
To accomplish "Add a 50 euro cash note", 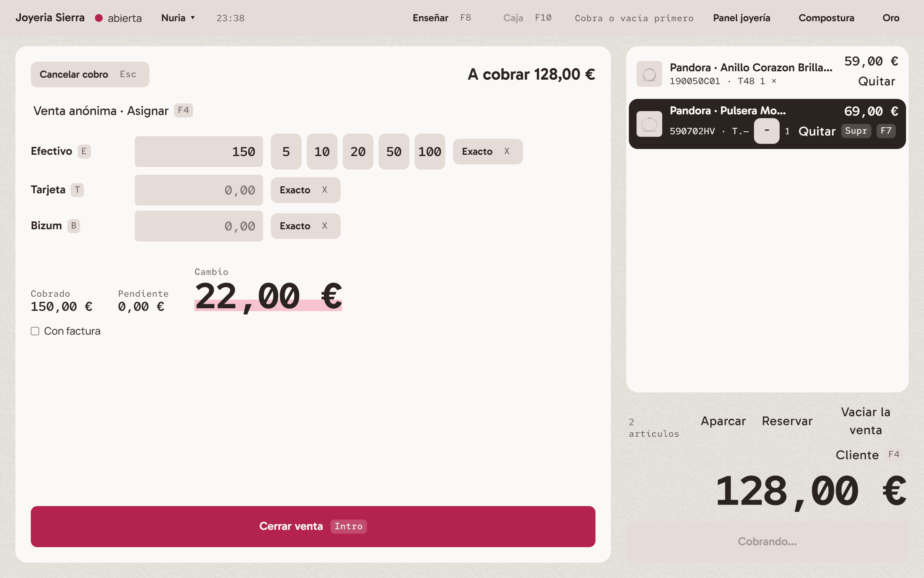I will point(394,151).
